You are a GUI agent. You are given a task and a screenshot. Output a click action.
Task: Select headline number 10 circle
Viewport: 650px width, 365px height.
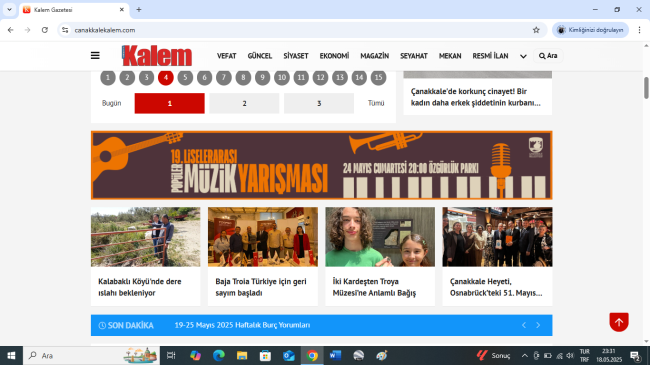tap(282, 77)
